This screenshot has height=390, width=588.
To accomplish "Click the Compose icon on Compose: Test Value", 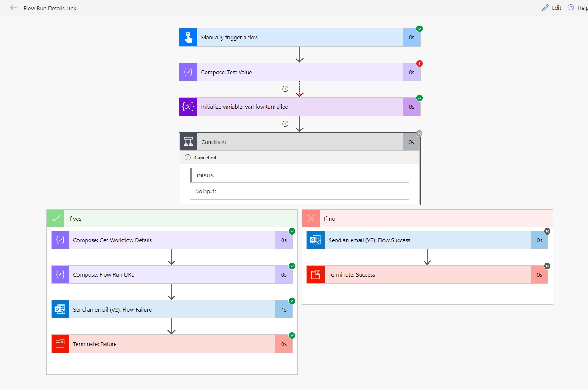I will coord(188,72).
